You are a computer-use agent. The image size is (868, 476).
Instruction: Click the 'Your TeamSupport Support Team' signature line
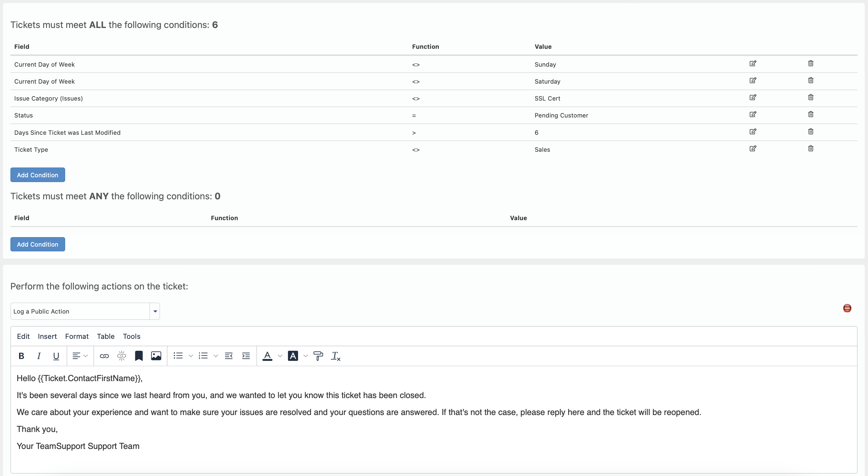click(78, 446)
